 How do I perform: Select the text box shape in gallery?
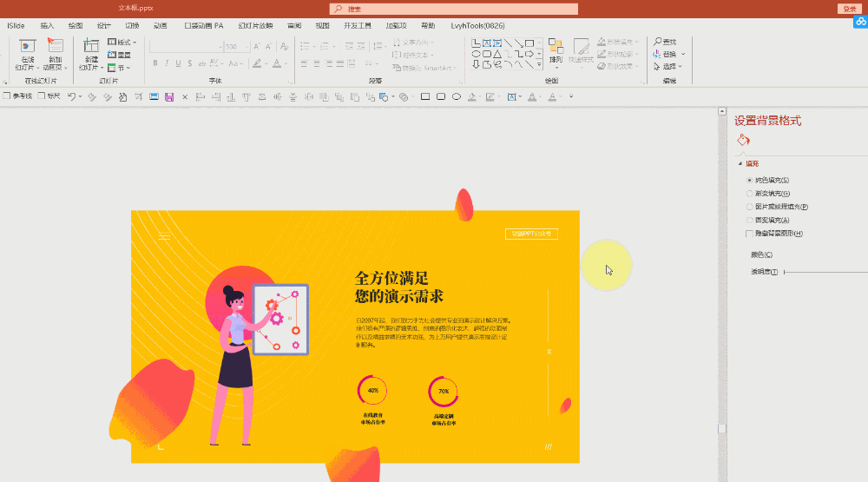click(x=487, y=43)
